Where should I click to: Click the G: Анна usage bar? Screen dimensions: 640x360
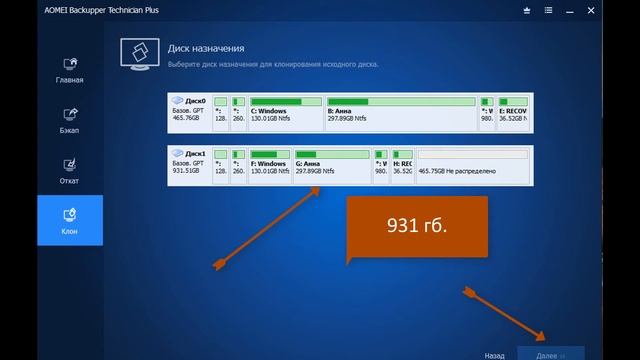[x=332, y=154]
